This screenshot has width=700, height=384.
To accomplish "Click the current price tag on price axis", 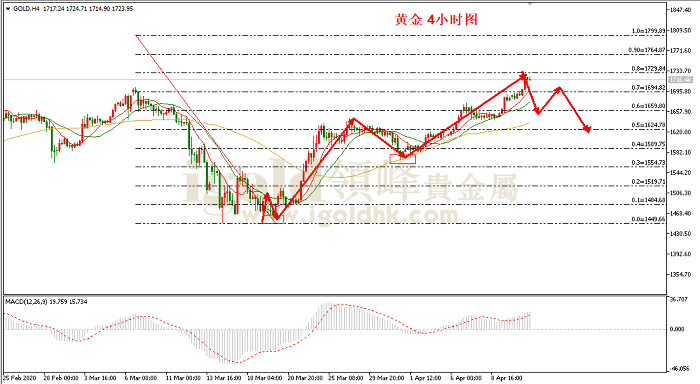I will click(680, 80).
